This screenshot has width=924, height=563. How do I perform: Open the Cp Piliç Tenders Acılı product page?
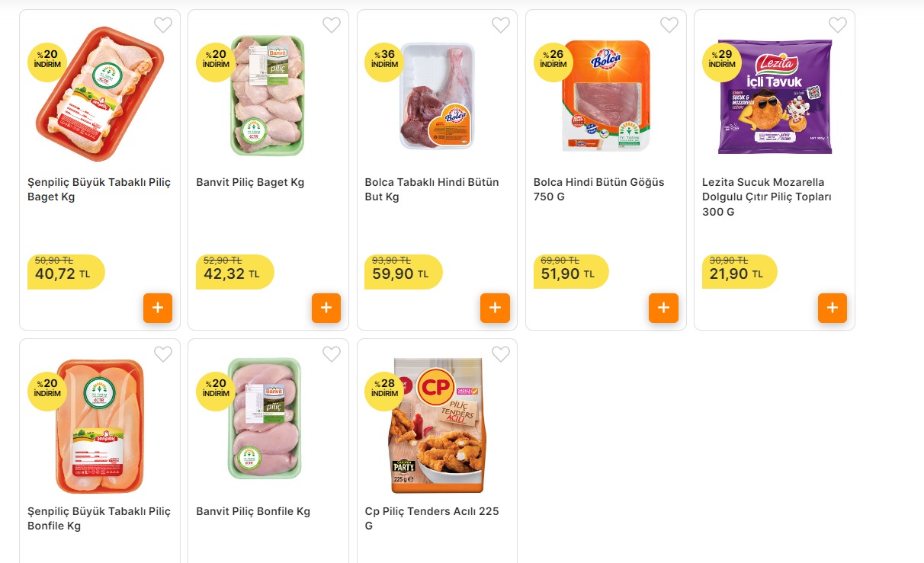(x=432, y=518)
